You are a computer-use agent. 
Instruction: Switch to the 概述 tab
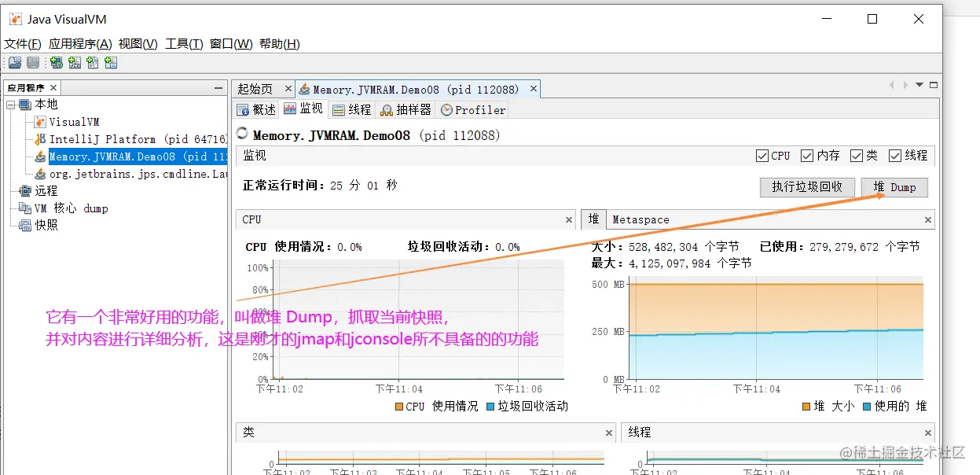[x=257, y=109]
